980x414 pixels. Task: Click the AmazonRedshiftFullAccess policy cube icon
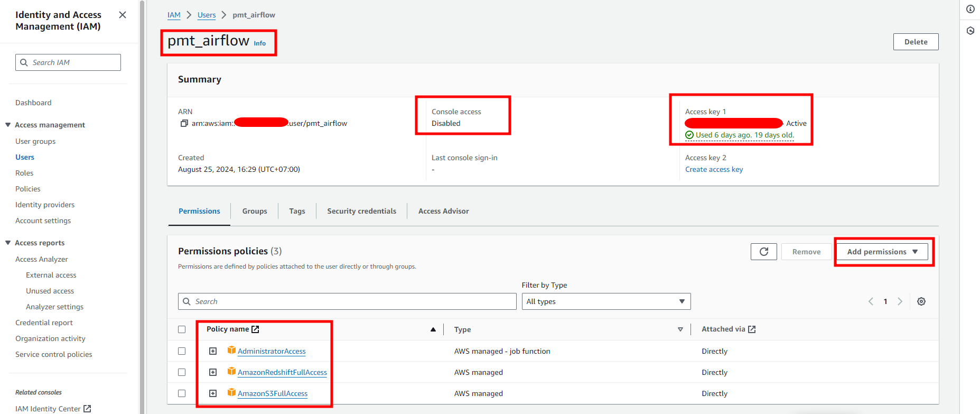click(x=231, y=371)
